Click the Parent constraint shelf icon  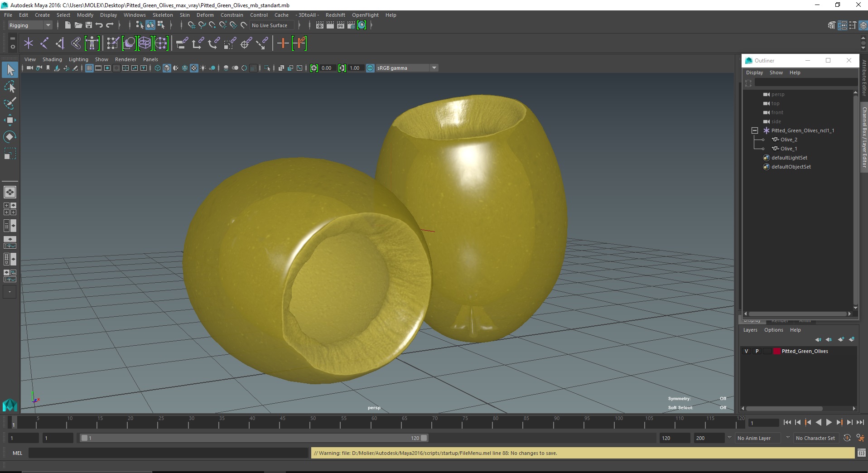tap(182, 43)
